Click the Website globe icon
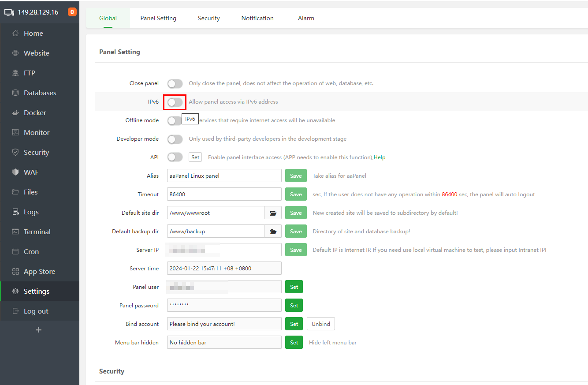 pyautogui.click(x=16, y=53)
